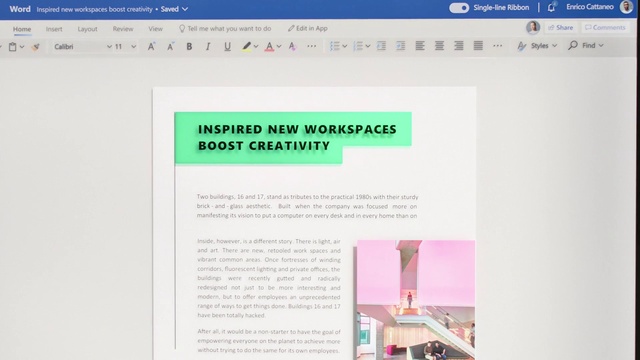Click the Format Painter brush icon
Screen dimensions: 640x360
click(x=36, y=47)
